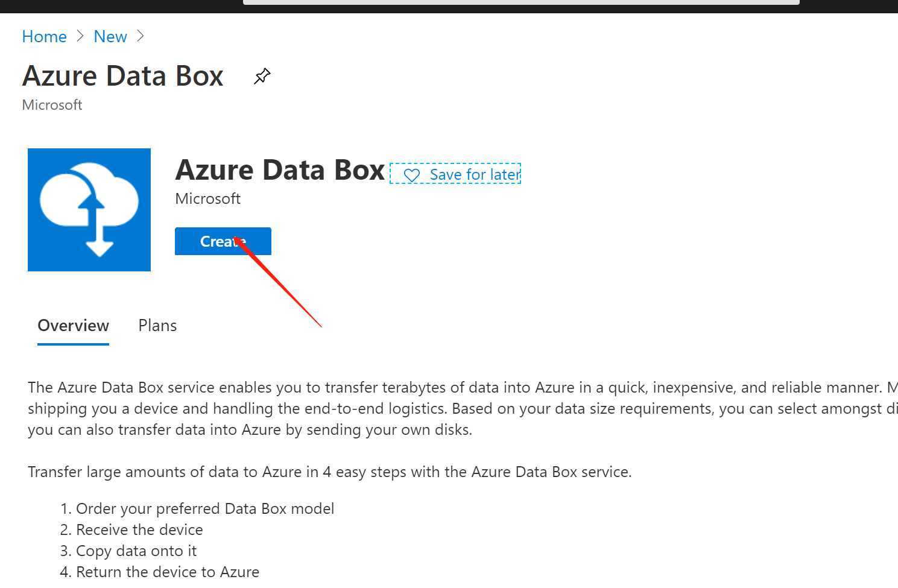Image resolution: width=898 pixels, height=588 pixels.
Task: Click the blue Create button
Action: pyautogui.click(x=223, y=241)
